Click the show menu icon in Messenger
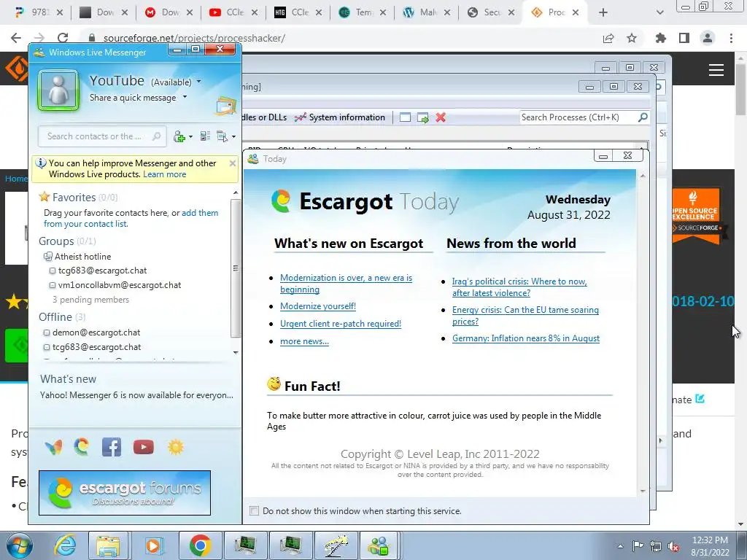The width and height of the screenshot is (747, 560). coord(222,136)
